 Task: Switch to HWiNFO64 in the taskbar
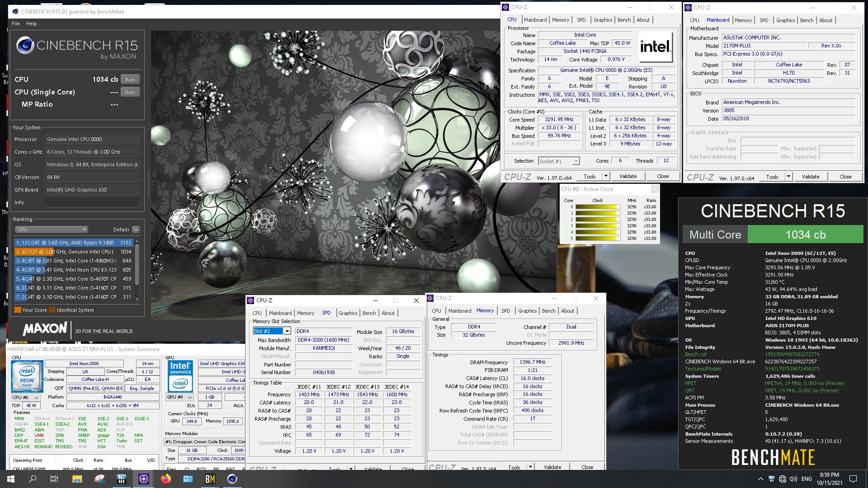[x=121, y=479]
